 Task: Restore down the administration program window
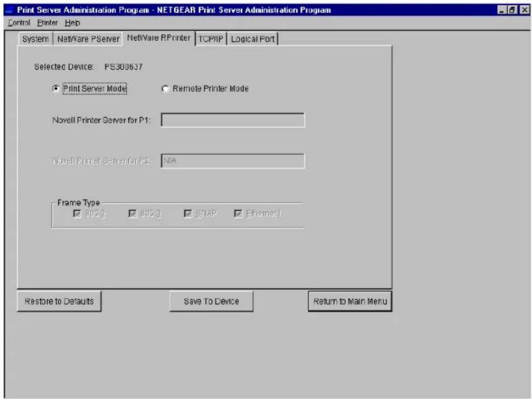(x=512, y=10)
